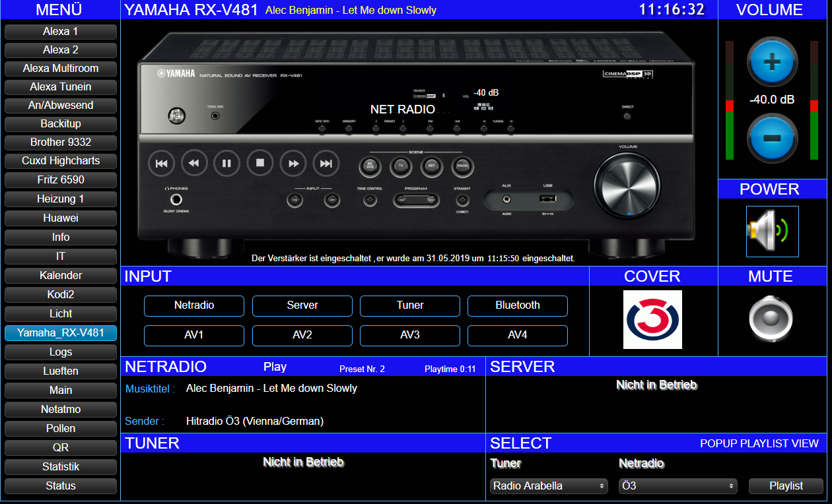
Task: Toggle the mute speaker icon
Action: tap(771, 320)
